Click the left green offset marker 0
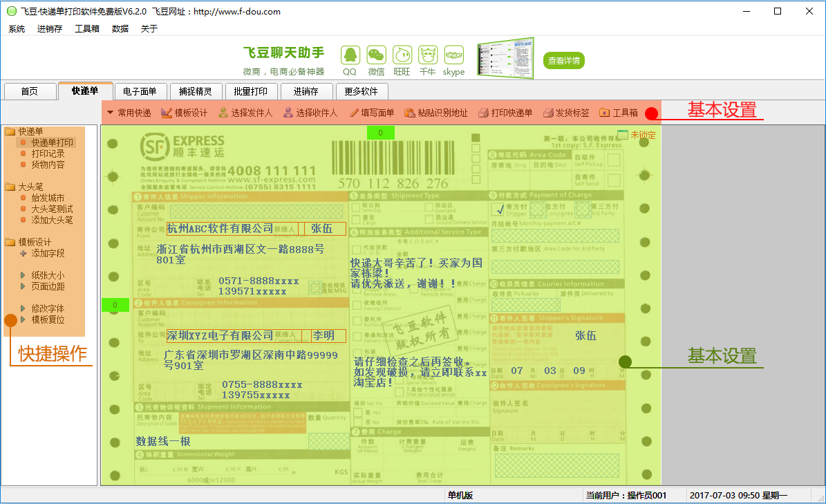 tap(115, 305)
